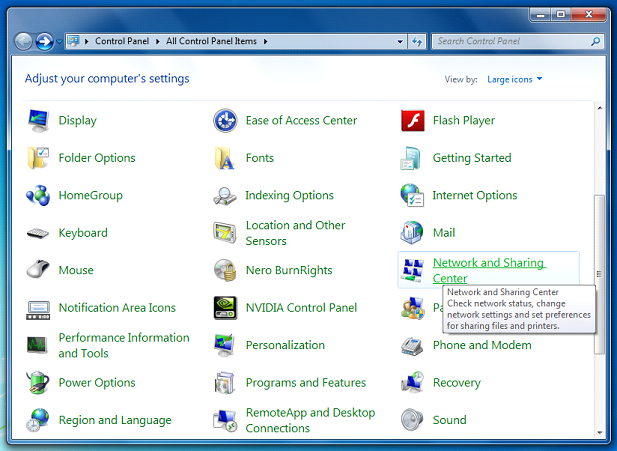Open the Sound link

[x=449, y=420]
